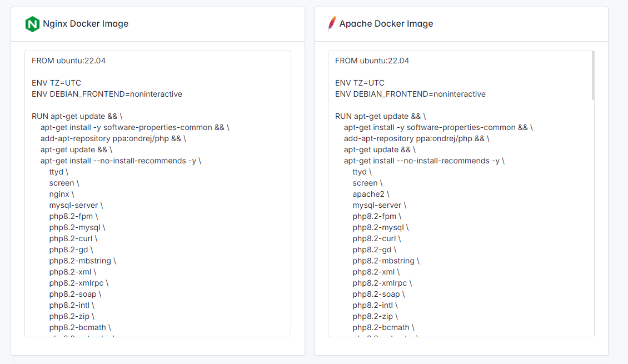Click php8.2-bcmath in the Apache Dockerfile
The width and height of the screenshot is (628, 364).
(383, 327)
